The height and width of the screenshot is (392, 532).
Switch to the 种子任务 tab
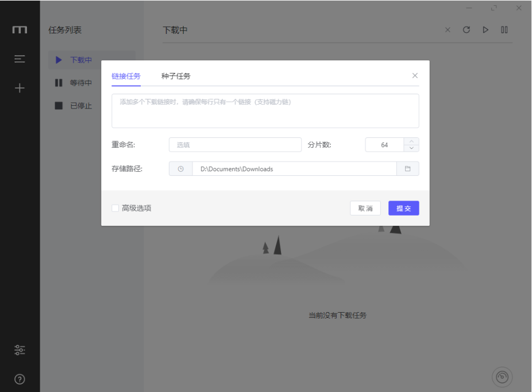click(x=176, y=76)
